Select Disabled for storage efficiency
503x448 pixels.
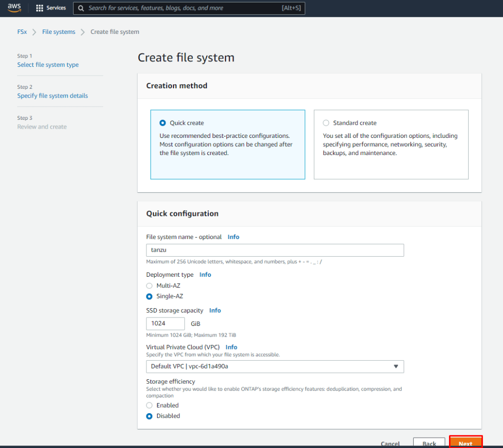(149, 416)
